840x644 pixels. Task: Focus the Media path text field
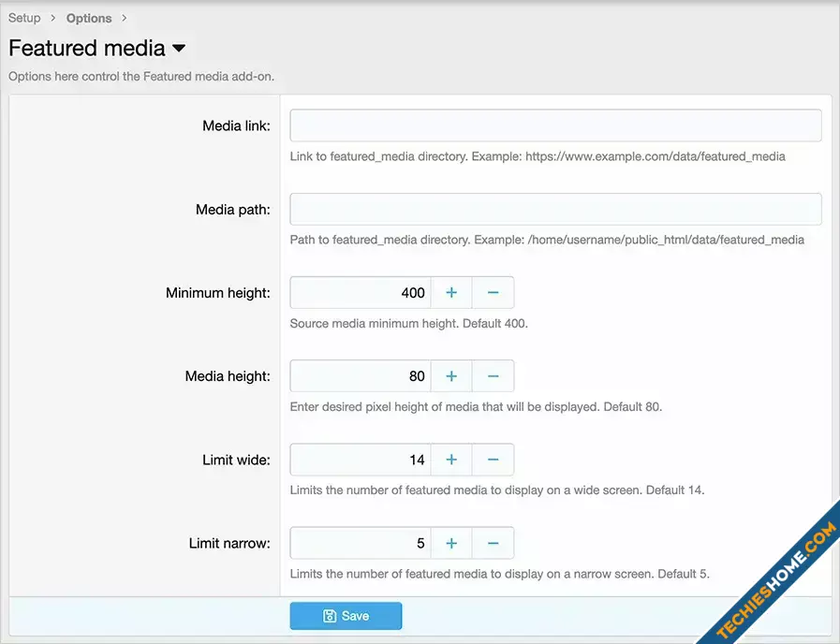pos(555,209)
